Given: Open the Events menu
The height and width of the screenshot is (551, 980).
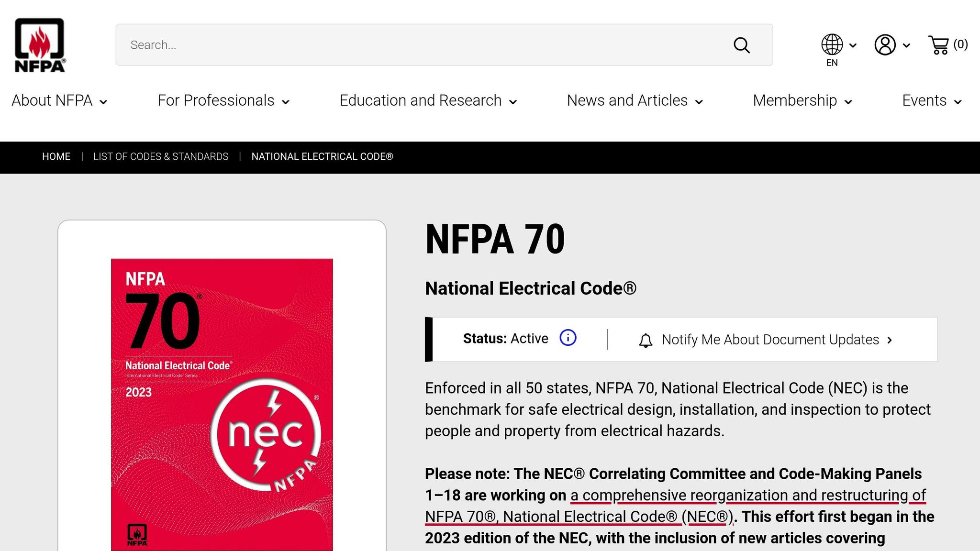Looking at the screenshot, I should pos(932,101).
